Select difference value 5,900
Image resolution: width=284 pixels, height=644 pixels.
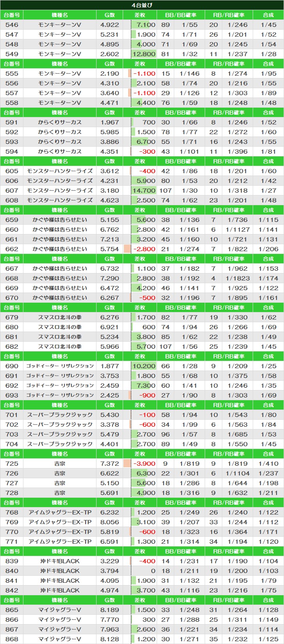(x=146, y=181)
